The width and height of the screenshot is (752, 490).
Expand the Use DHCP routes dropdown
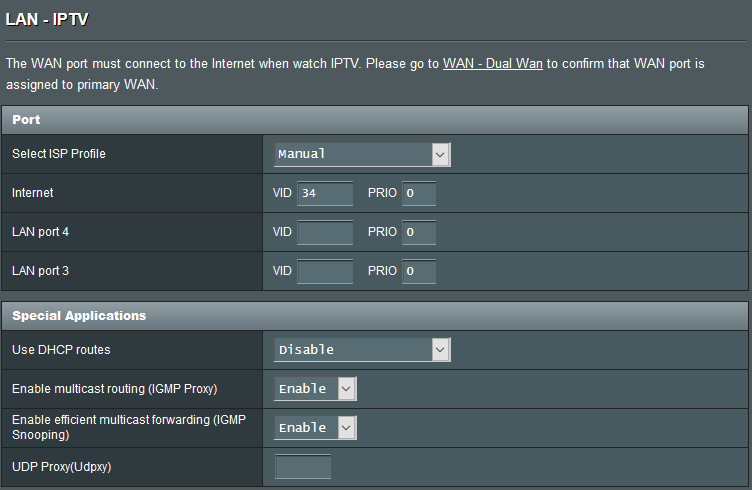362,350
